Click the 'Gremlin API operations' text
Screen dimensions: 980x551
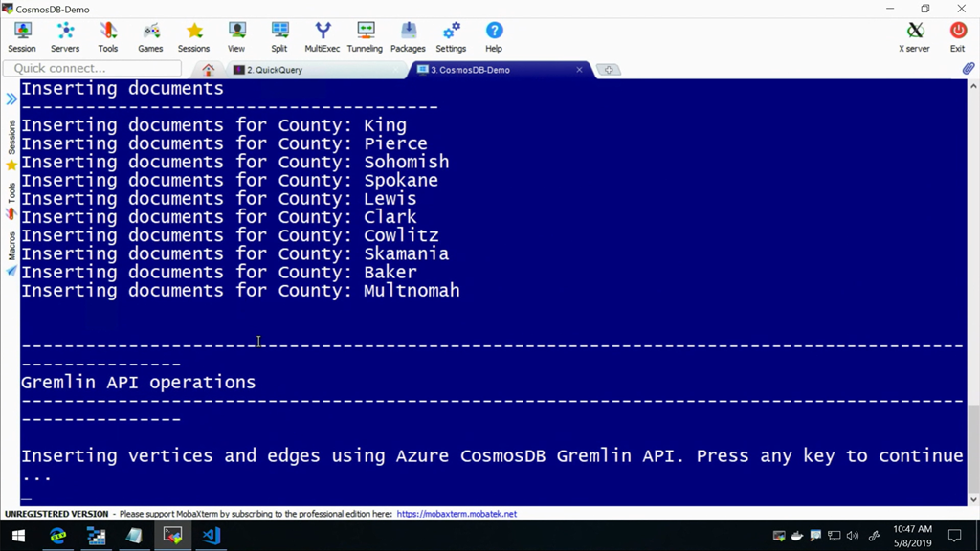click(138, 383)
